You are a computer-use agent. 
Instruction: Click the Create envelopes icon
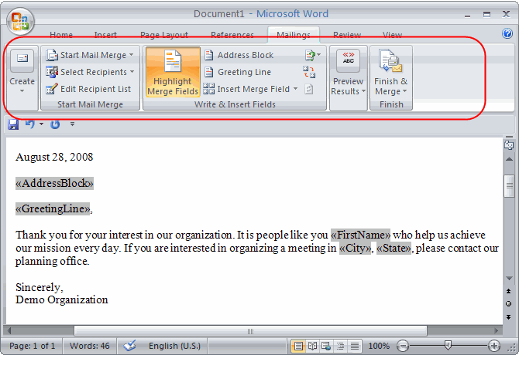[22, 61]
